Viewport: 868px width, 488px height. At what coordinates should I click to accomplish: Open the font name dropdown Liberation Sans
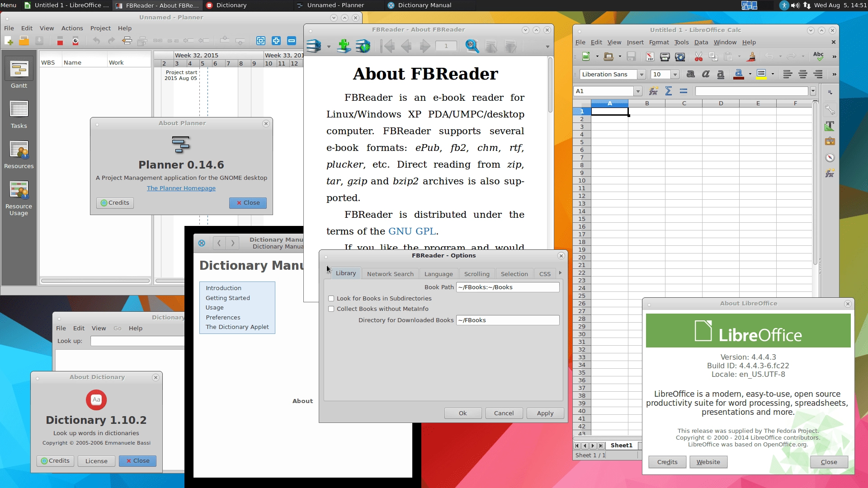click(x=641, y=75)
